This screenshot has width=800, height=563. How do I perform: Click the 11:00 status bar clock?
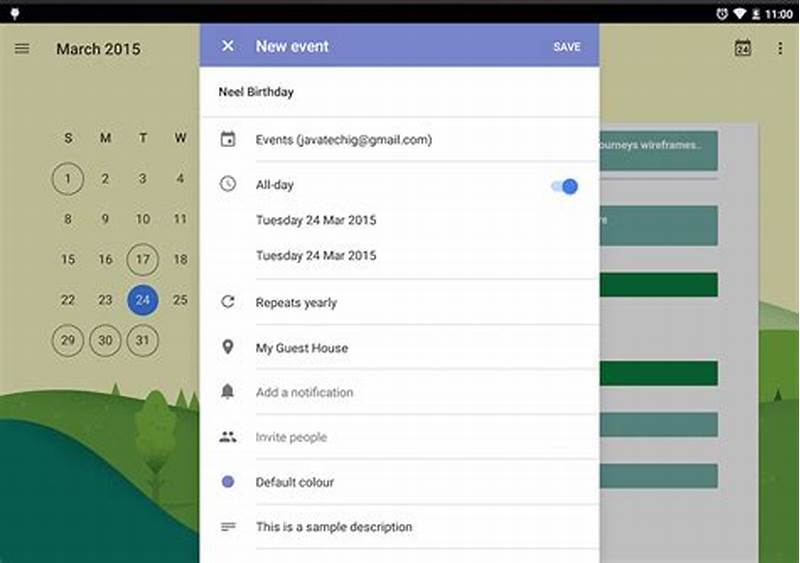tap(779, 14)
